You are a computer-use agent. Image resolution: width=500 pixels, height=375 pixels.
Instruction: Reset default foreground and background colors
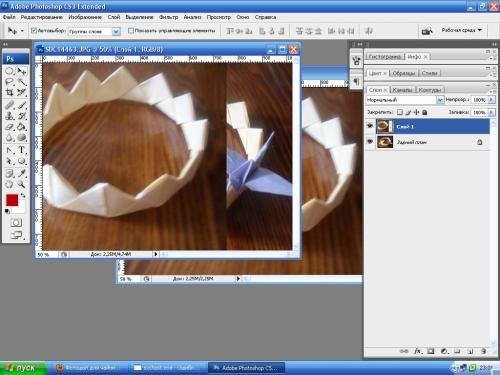coord(7,211)
